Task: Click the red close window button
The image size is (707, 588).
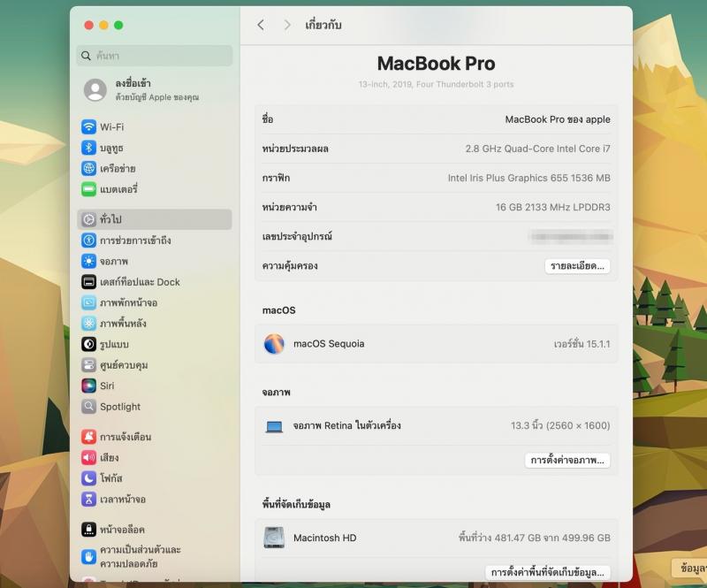Action: pos(89,26)
